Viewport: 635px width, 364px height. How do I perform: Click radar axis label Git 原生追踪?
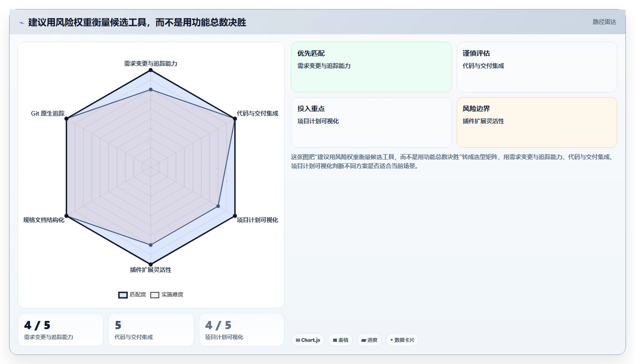(x=48, y=113)
